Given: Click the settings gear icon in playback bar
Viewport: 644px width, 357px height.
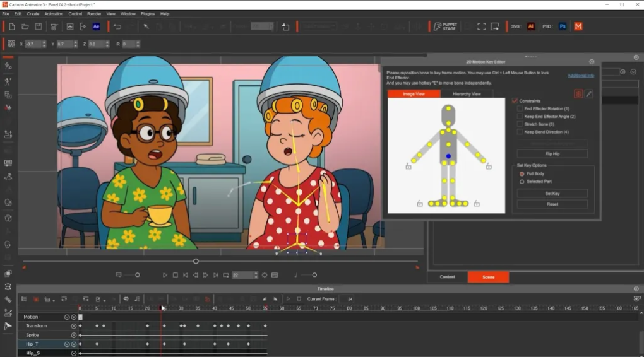Looking at the screenshot, I should point(265,275).
